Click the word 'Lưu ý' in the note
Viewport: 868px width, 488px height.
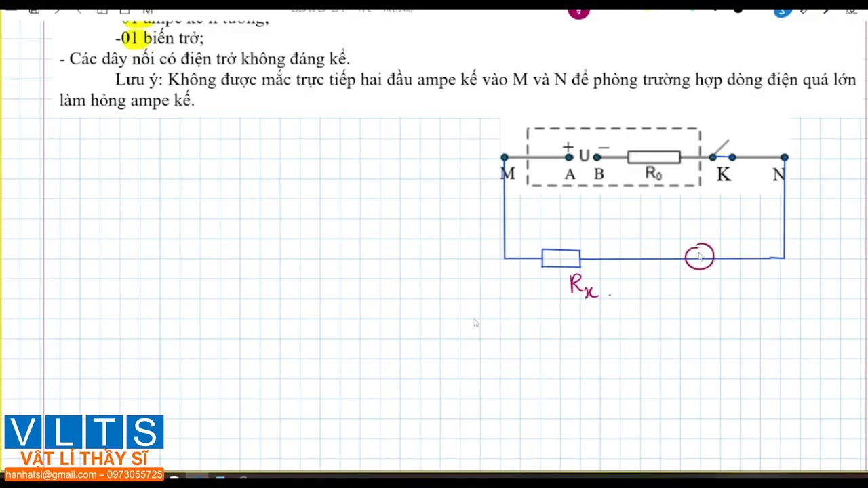pos(138,79)
